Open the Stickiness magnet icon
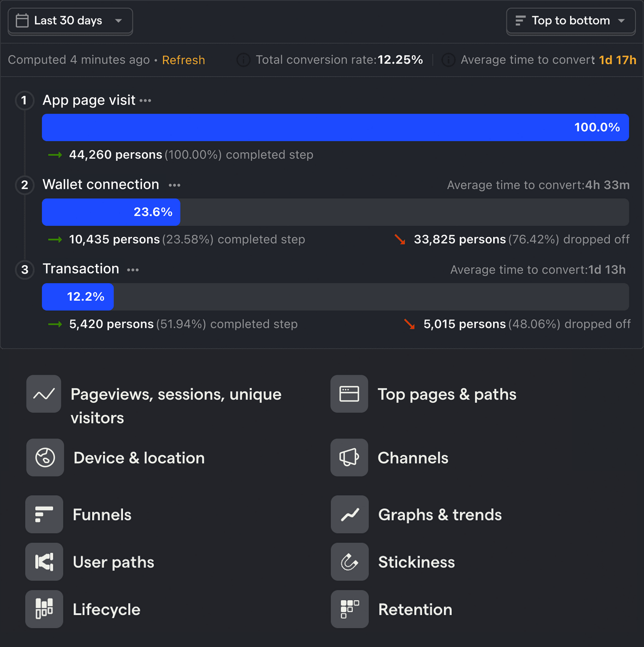644x647 pixels. [x=349, y=562]
